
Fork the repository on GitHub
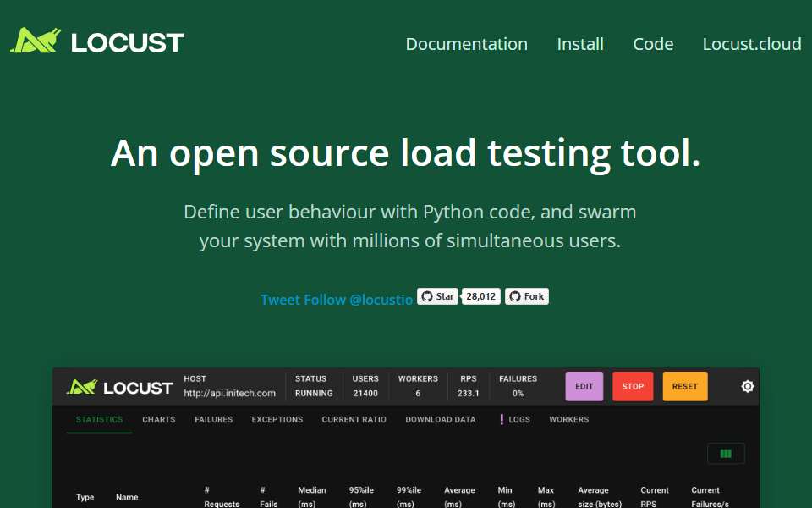pyautogui.click(x=527, y=296)
